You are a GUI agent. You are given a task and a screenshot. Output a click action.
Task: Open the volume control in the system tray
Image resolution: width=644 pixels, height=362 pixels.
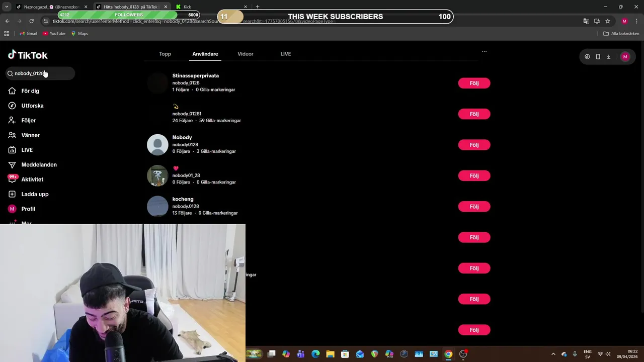pos(608,354)
